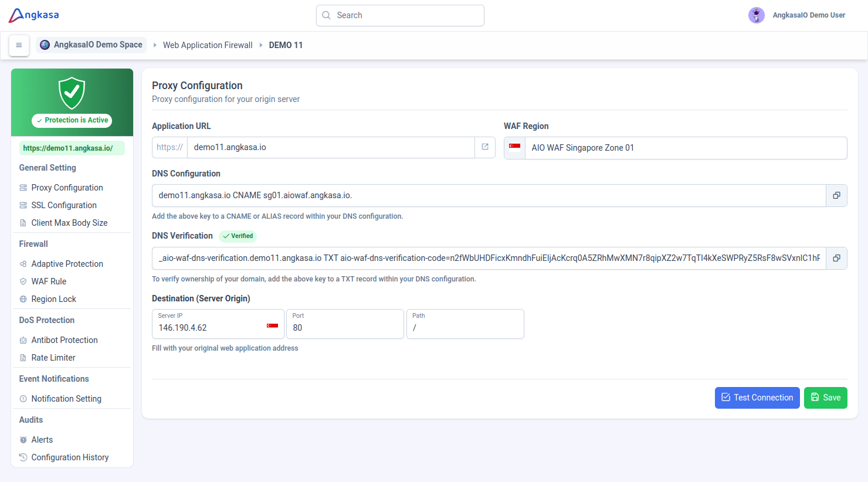Open Adaptive Protection settings
Viewport: 868px width, 482px height.
click(67, 264)
